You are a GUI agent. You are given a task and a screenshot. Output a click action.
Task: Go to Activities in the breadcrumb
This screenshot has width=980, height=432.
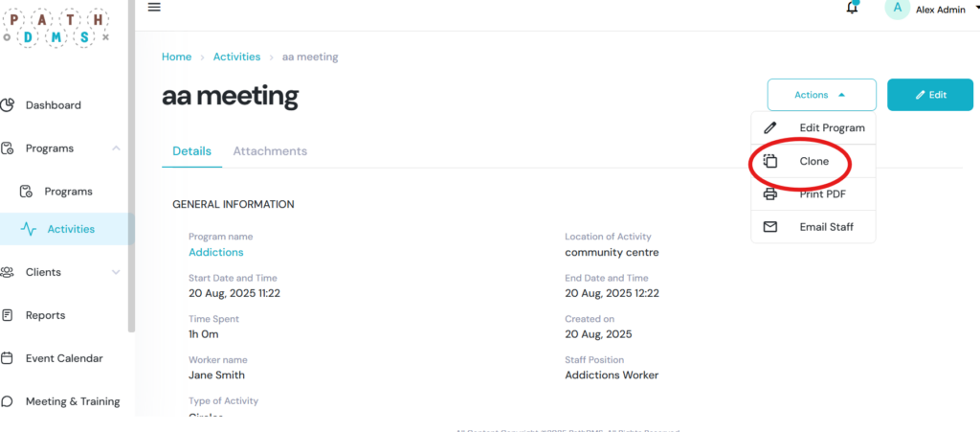click(236, 57)
